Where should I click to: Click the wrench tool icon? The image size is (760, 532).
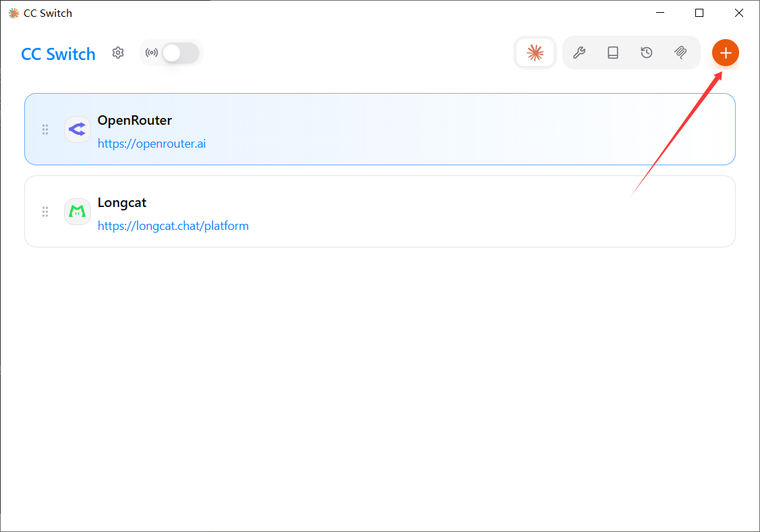[579, 53]
